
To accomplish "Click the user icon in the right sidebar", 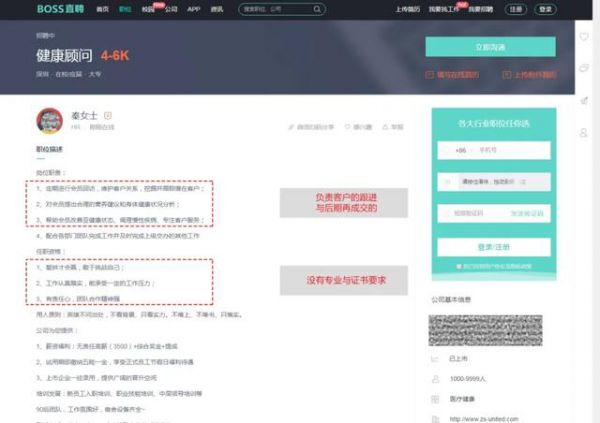I will click(584, 133).
